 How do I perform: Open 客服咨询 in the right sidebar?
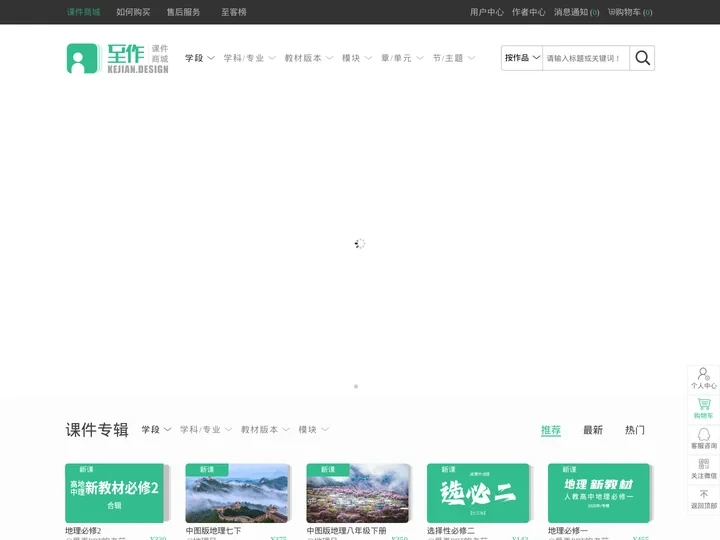(703, 439)
